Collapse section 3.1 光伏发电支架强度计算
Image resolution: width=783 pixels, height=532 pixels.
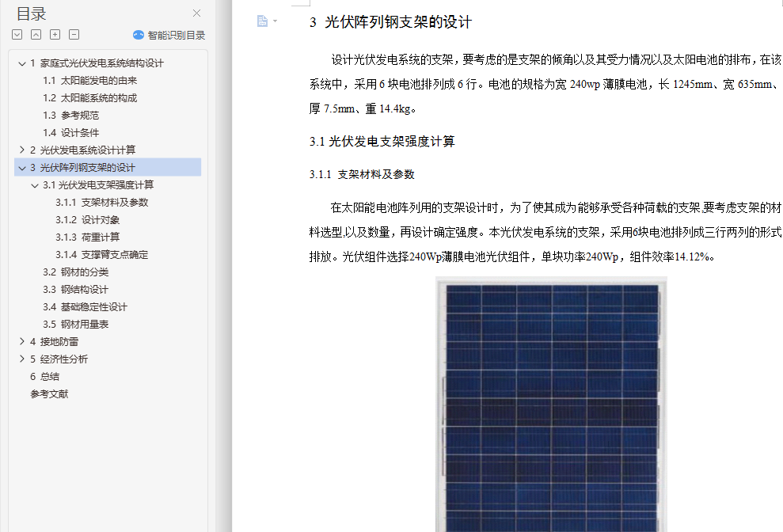(x=35, y=185)
